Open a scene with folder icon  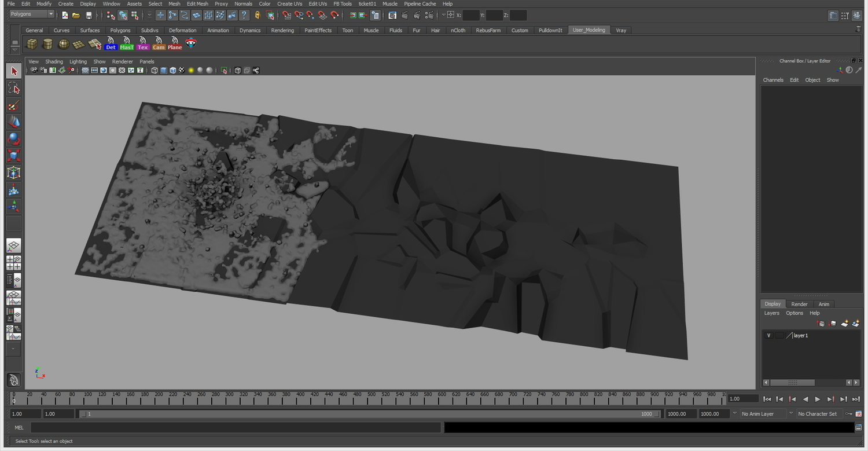tap(76, 16)
